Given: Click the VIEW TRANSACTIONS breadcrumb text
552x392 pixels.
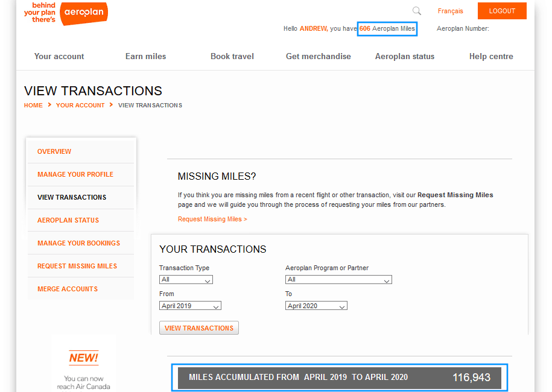Looking at the screenshot, I should tap(150, 105).
